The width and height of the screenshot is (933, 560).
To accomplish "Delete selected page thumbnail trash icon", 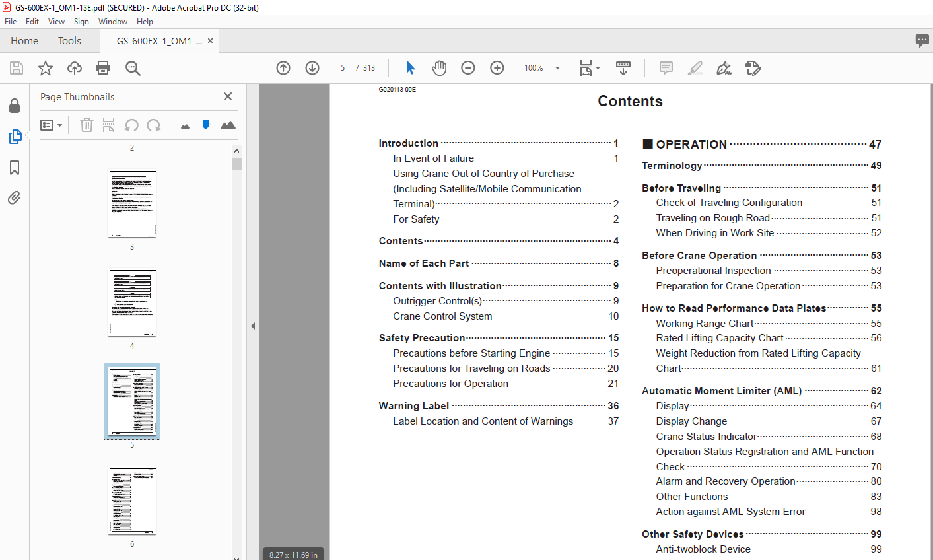I will [86, 125].
